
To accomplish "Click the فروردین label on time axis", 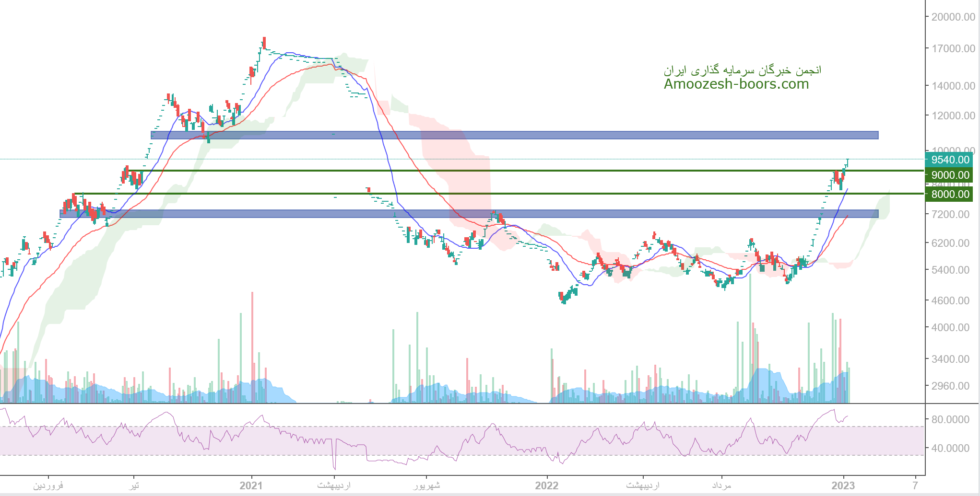I will (48, 485).
